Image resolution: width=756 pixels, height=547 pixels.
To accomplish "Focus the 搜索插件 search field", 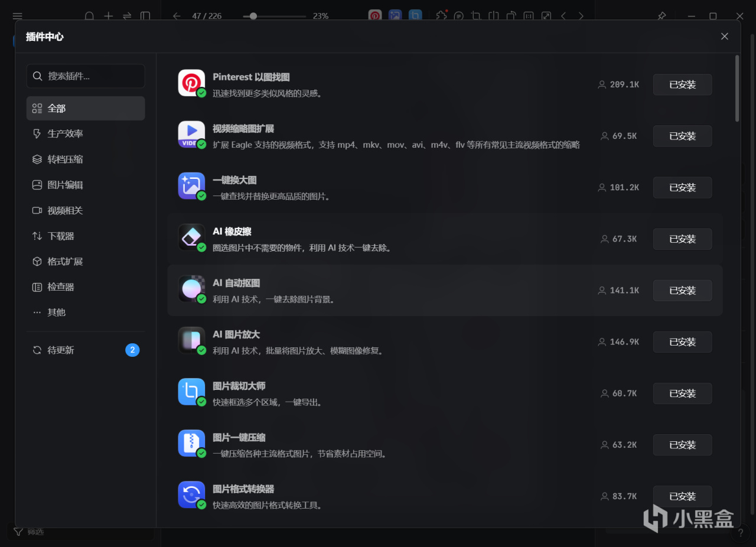I will [x=86, y=76].
